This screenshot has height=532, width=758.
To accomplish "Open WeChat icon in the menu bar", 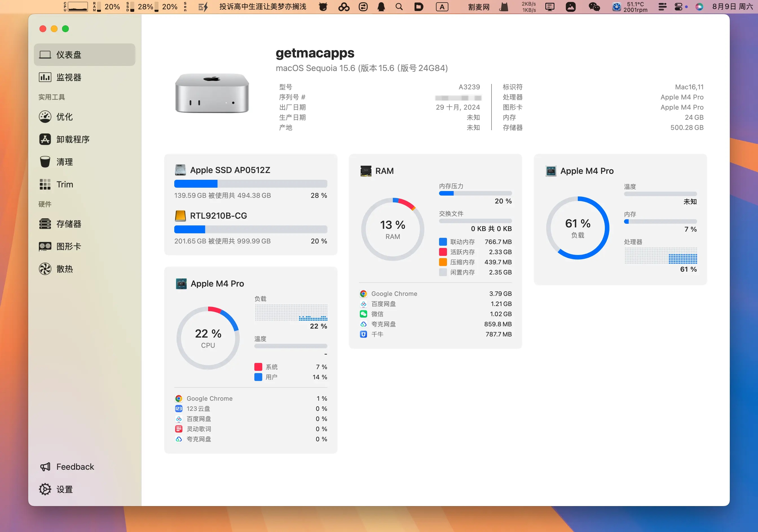I will [594, 6].
